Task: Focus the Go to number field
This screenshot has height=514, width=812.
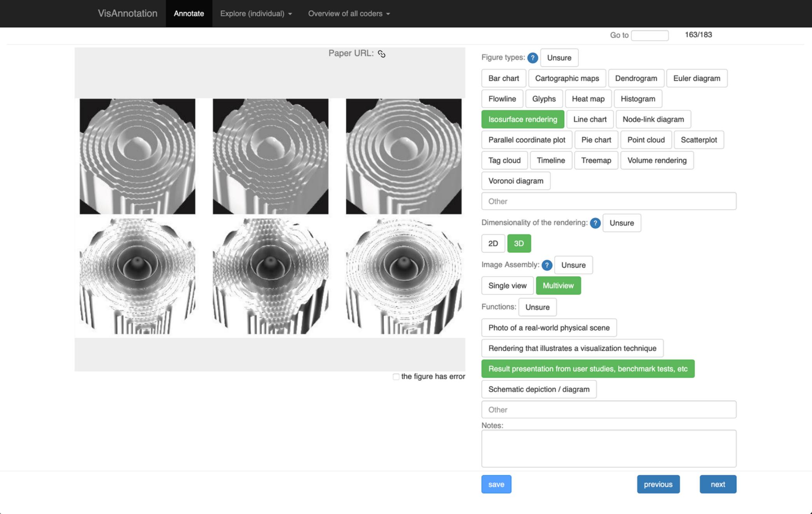Action: coord(650,35)
